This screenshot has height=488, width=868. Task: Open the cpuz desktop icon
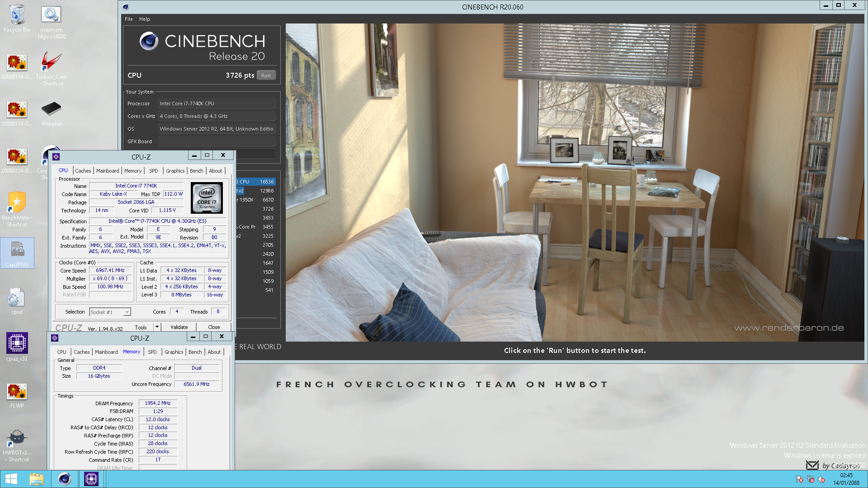(17, 301)
